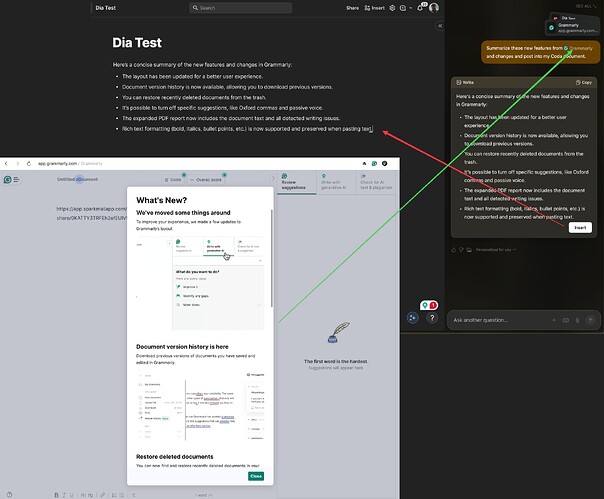Select the Dia Test tab card in chat
The width and height of the screenshot is (604, 499).
point(572,18)
